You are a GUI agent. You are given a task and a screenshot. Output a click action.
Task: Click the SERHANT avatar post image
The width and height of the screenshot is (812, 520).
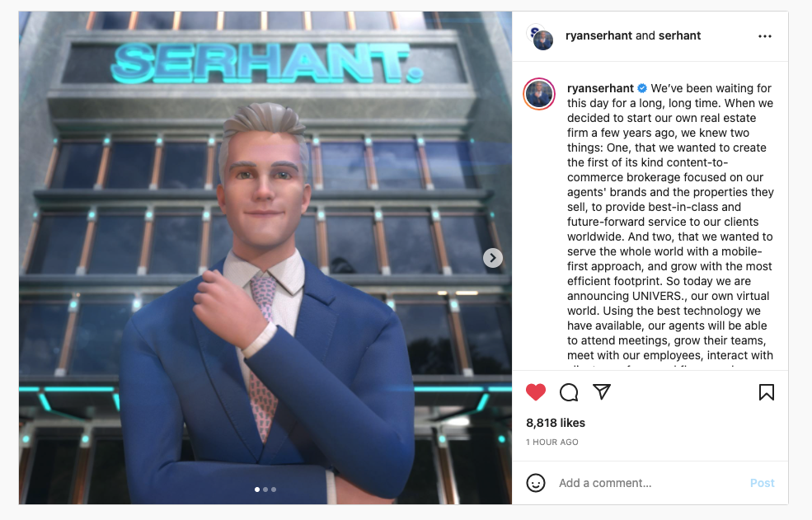[x=265, y=257]
